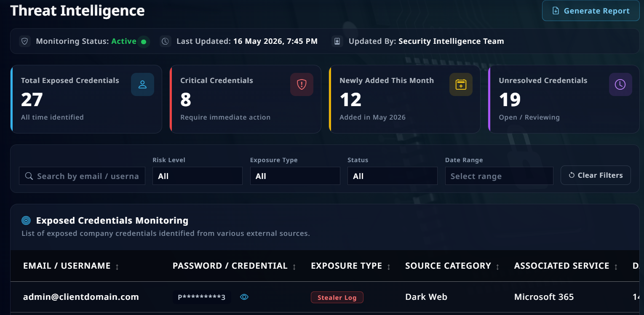Click the shield icon beside Monitoring Status
644x315 pixels.
click(25, 41)
